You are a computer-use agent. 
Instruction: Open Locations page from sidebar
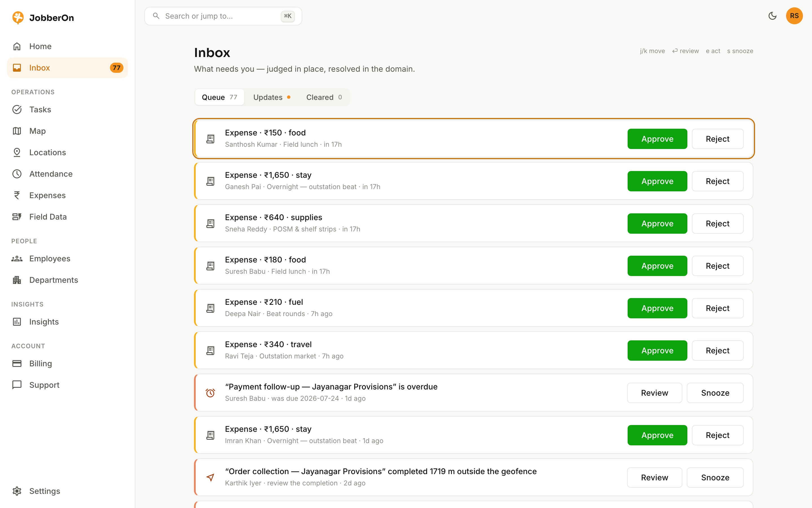(67, 152)
